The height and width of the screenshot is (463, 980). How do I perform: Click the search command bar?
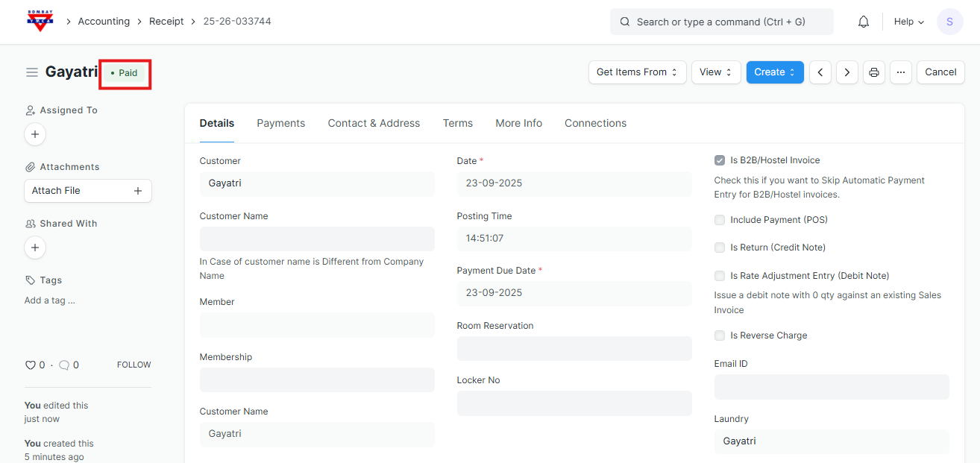tap(721, 22)
